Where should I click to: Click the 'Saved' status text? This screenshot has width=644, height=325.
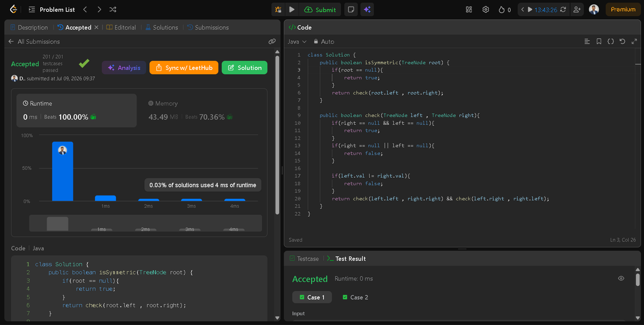point(295,240)
